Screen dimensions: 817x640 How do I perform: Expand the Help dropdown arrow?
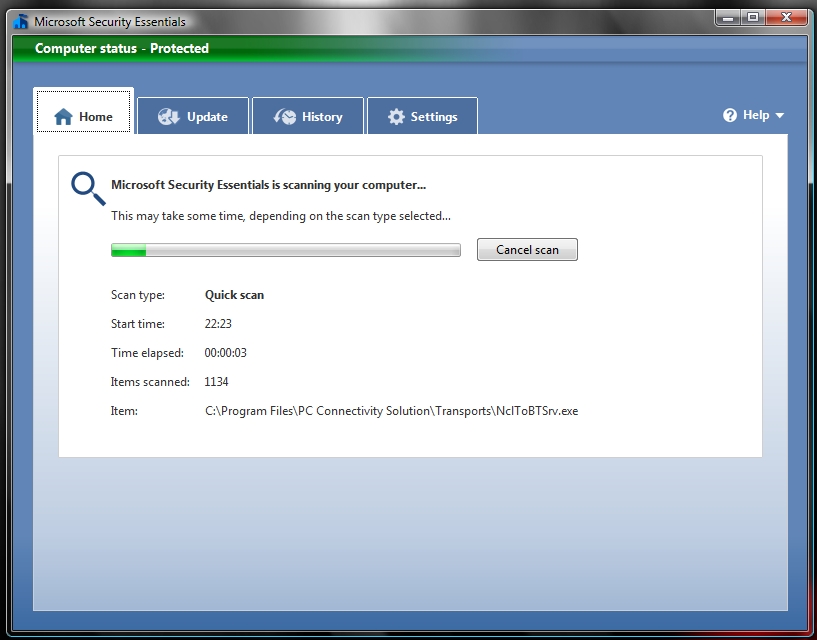779,116
